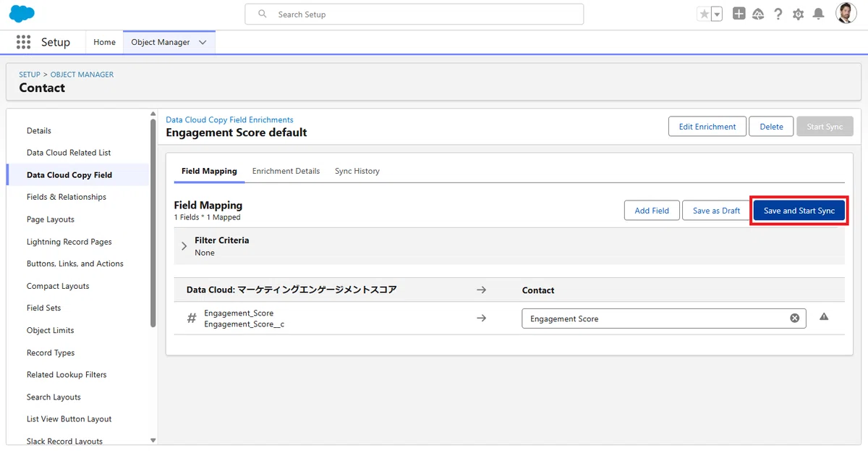The width and height of the screenshot is (868, 451).
Task: Open the Object Manager tab dropdown chevron
Action: [203, 42]
